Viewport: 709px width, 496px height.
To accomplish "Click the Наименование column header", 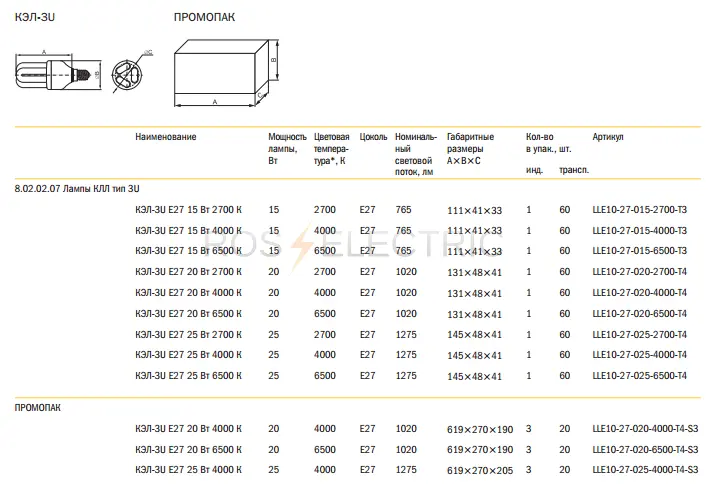I will point(165,137).
